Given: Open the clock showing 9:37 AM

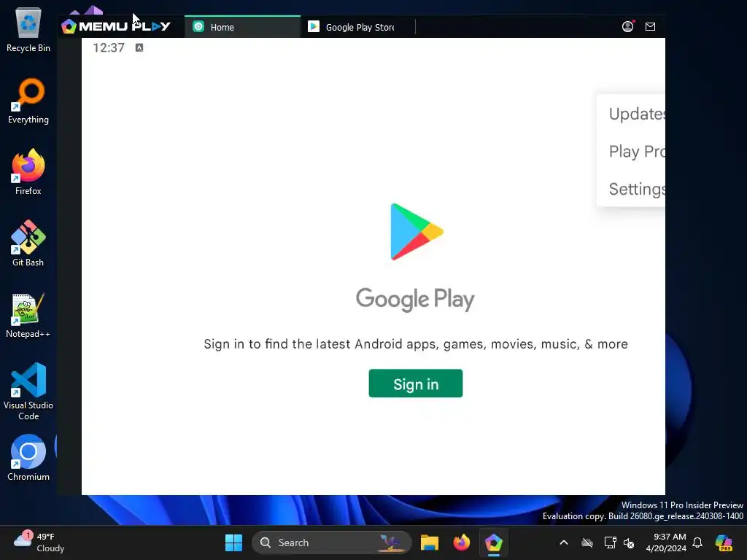Looking at the screenshot, I should 666,542.
